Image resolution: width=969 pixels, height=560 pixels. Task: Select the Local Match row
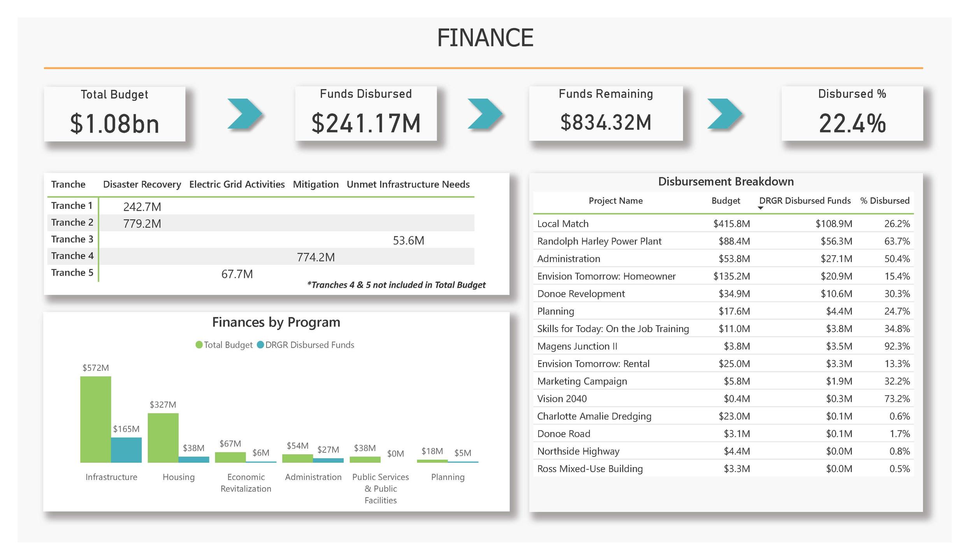tap(563, 224)
